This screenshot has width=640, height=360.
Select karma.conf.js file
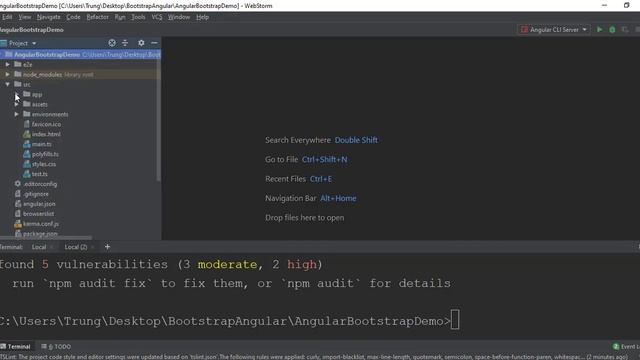[x=41, y=224]
